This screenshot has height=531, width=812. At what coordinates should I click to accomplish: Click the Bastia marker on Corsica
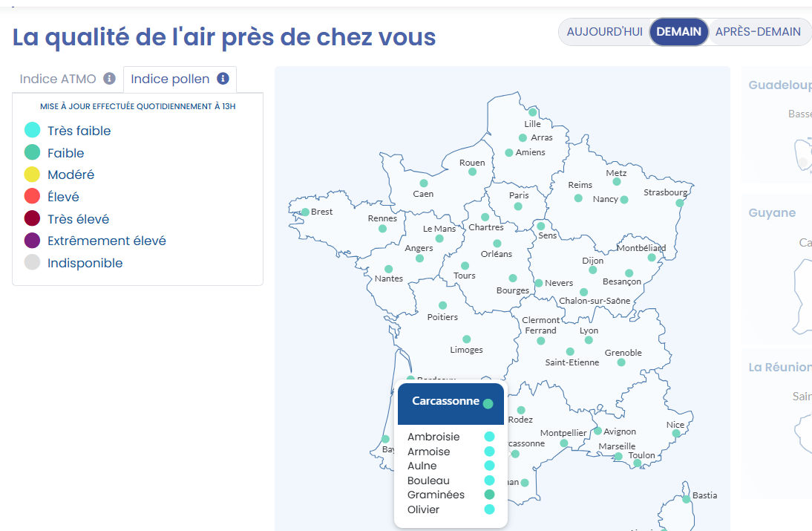coord(686,499)
